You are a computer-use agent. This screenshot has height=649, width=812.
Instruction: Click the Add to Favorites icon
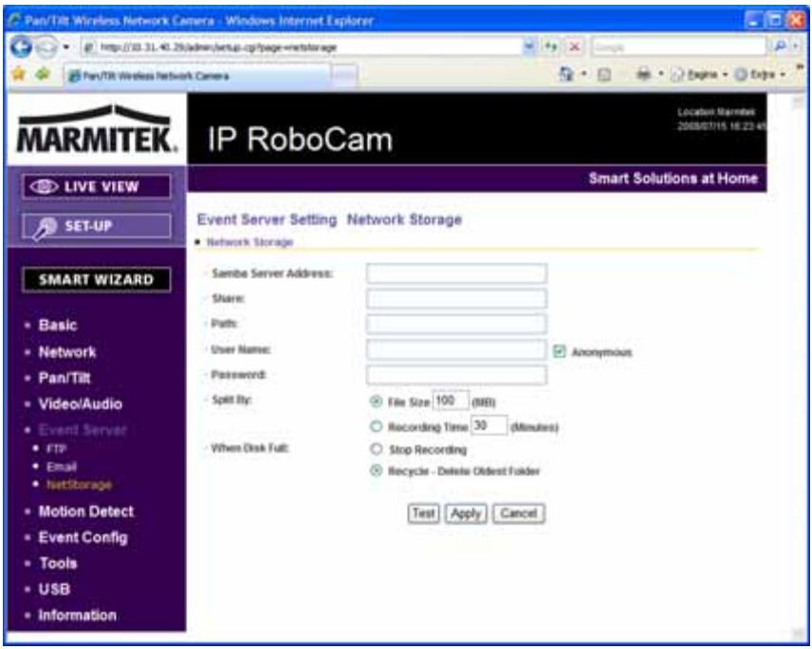pyautogui.click(x=43, y=75)
